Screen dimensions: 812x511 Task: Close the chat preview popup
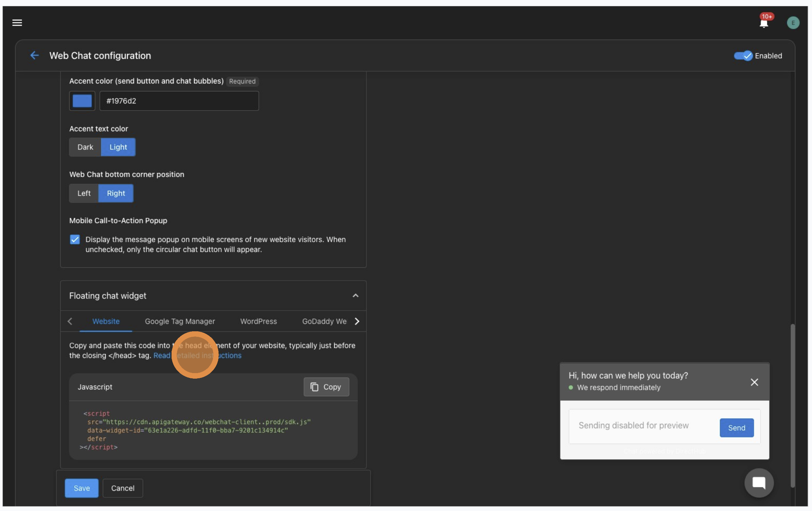[x=754, y=382]
